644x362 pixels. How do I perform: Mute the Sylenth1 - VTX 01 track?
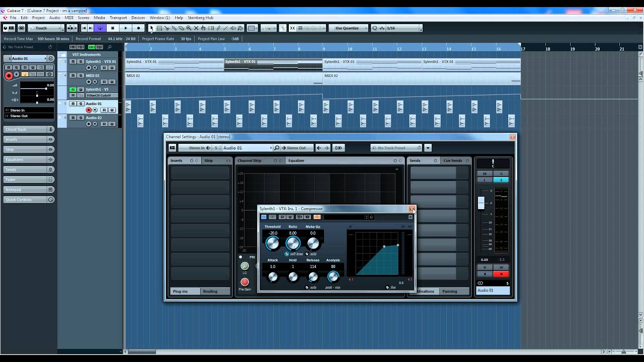tap(73, 61)
